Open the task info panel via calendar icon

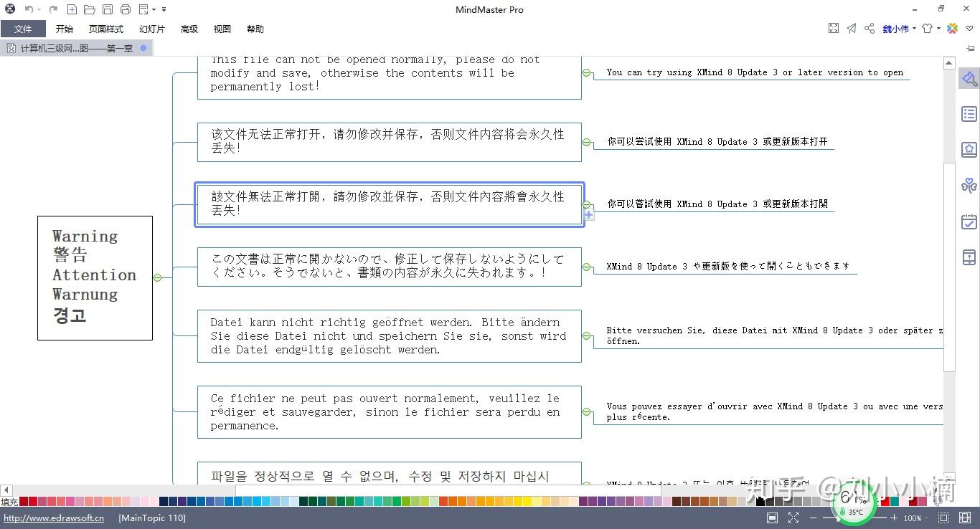[x=969, y=221]
